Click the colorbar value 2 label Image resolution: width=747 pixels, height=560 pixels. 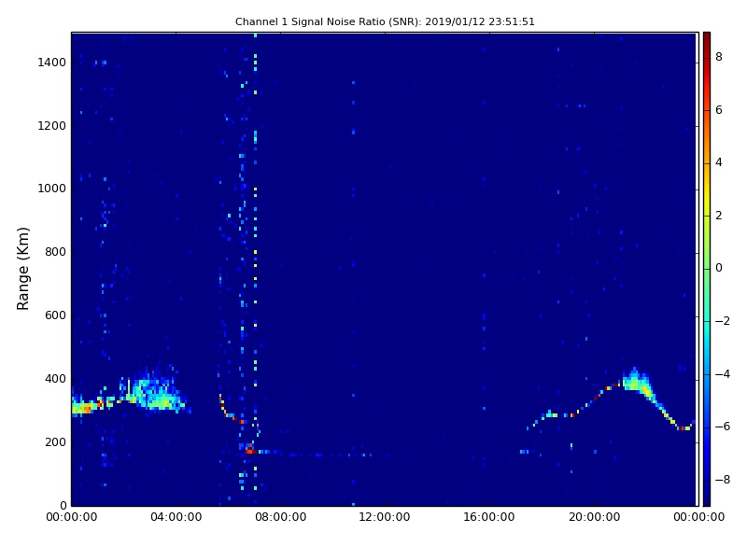point(719,216)
